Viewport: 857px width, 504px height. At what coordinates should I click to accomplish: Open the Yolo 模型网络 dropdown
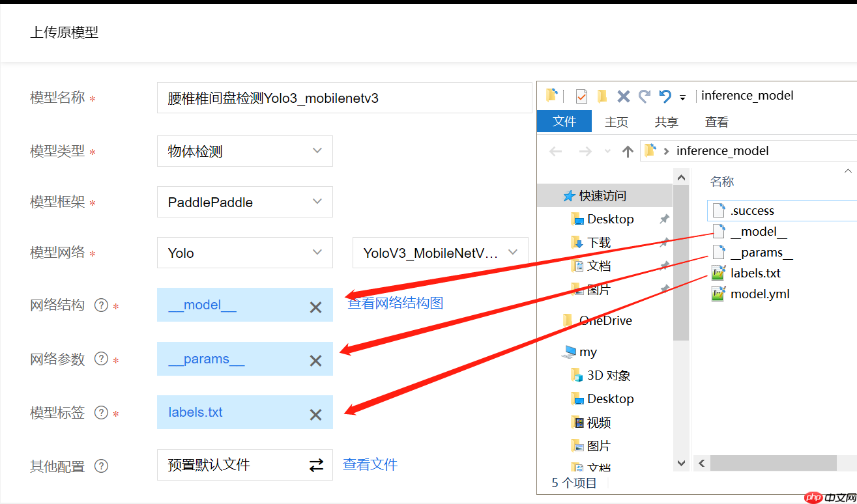coord(244,253)
